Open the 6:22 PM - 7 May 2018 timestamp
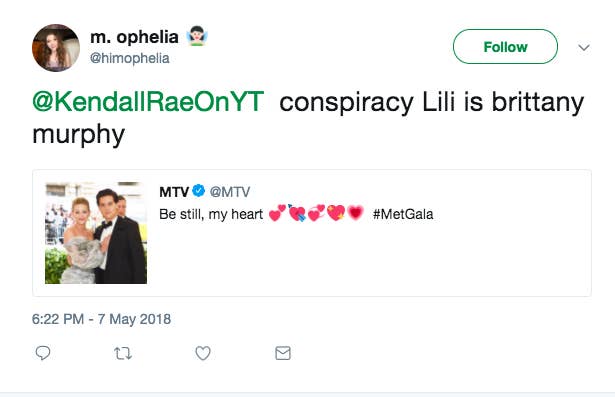Screen dimensions: 615x397 pyautogui.click(x=101, y=319)
